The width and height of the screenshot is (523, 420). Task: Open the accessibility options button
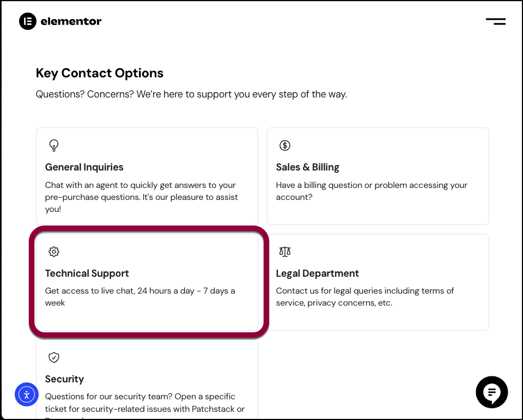point(27,394)
